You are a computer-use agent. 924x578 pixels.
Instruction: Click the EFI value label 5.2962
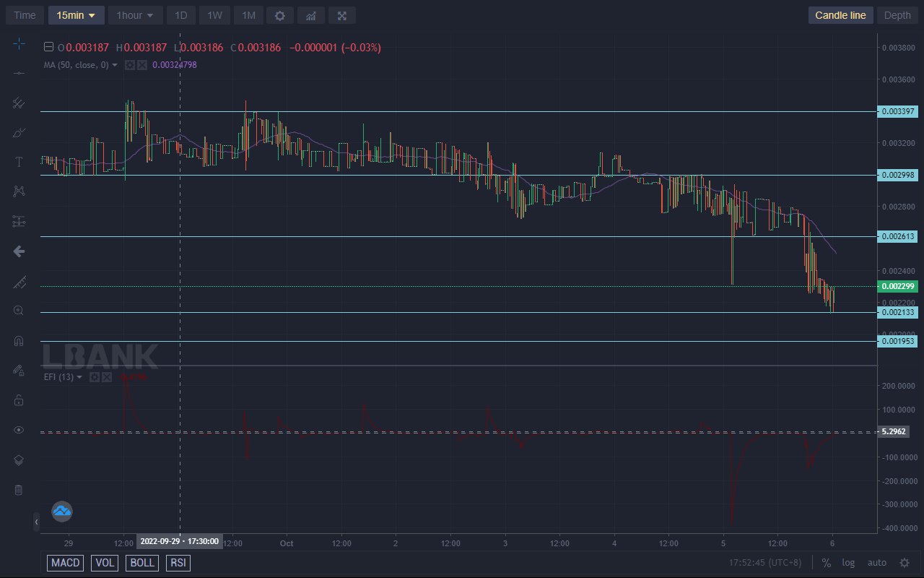coord(893,431)
